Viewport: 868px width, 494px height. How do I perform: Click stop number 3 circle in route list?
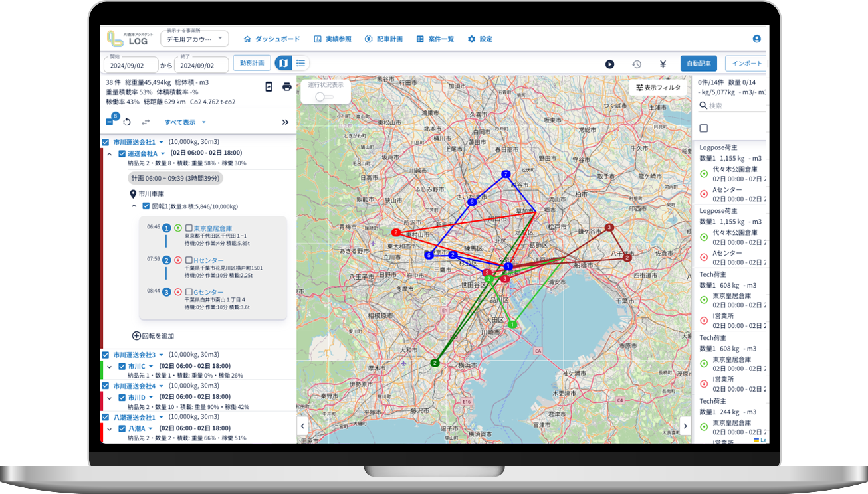point(167,291)
